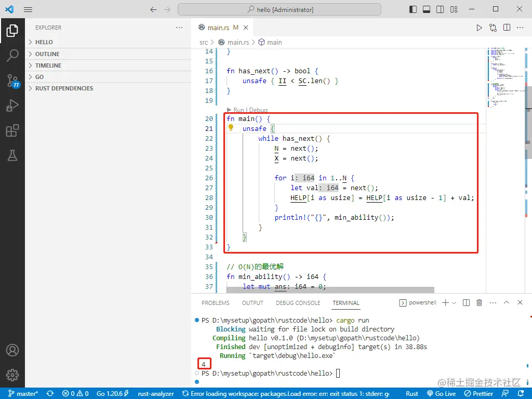Viewport: 532px width, 399px height.
Task: Split the editor to the right
Action: (x=507, y=28)
